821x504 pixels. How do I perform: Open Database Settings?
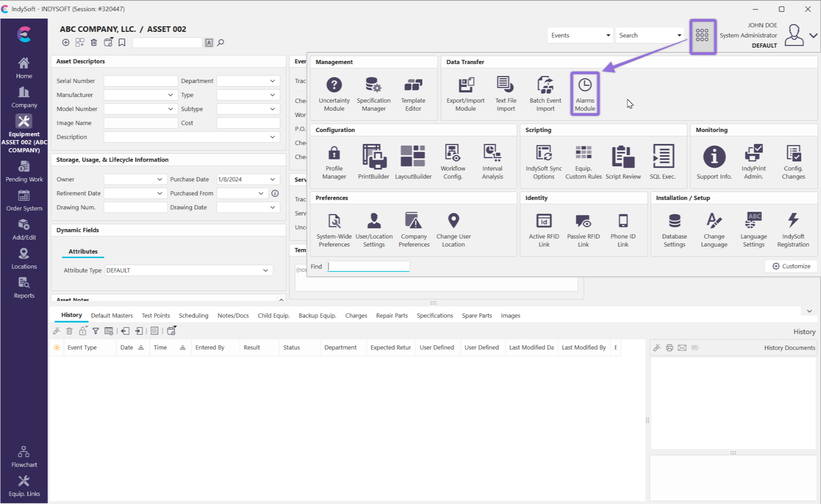click(674, 229)
